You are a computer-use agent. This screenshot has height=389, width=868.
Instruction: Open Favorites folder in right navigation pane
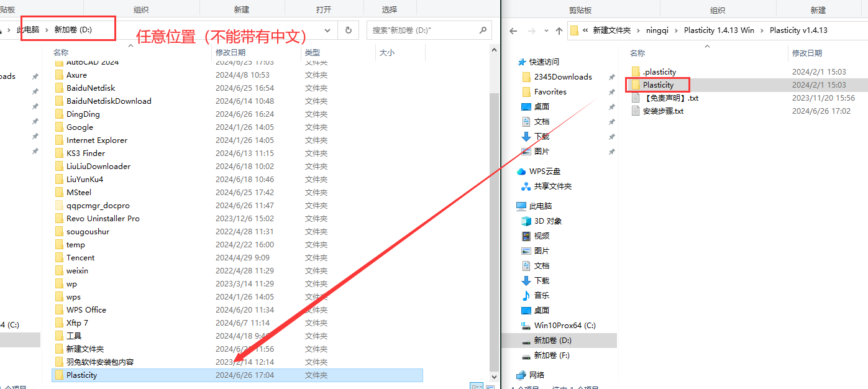(550, 92)
